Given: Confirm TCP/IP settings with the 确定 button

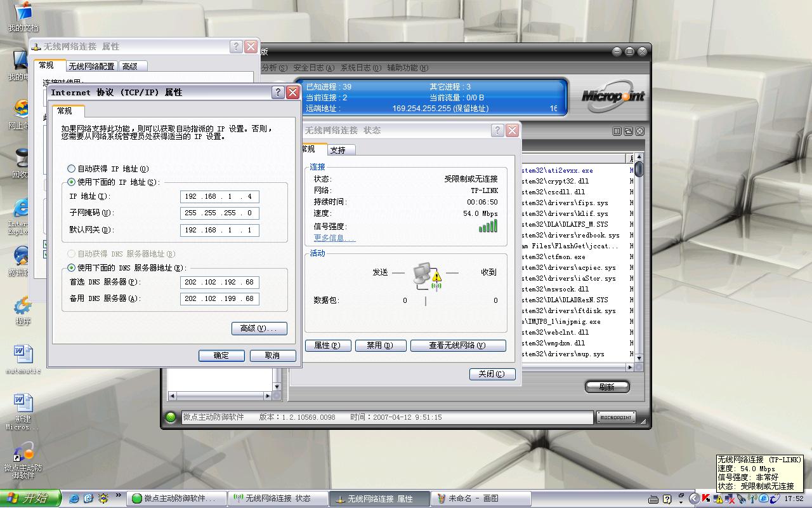Looking at the screenshot, I should [221, 356].
